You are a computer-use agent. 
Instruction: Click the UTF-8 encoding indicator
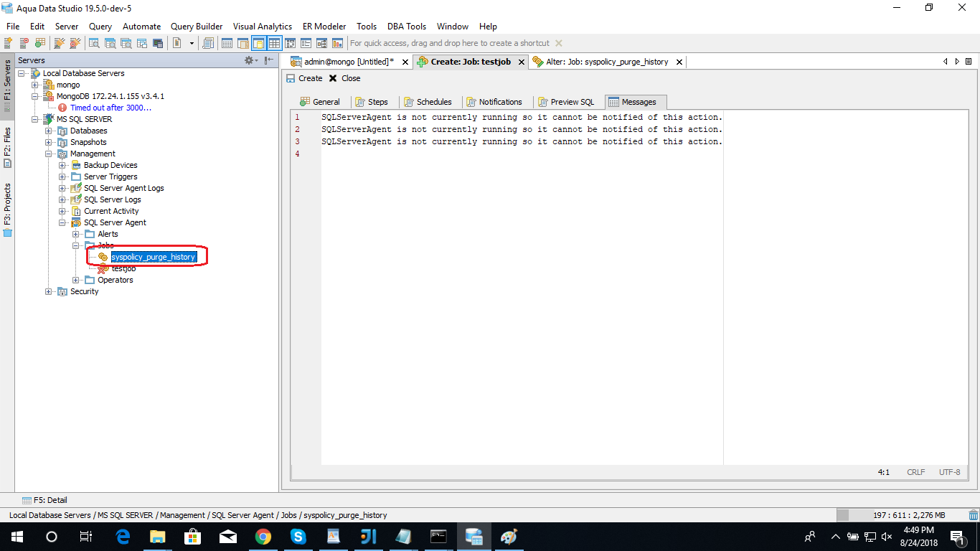[949, 472]
